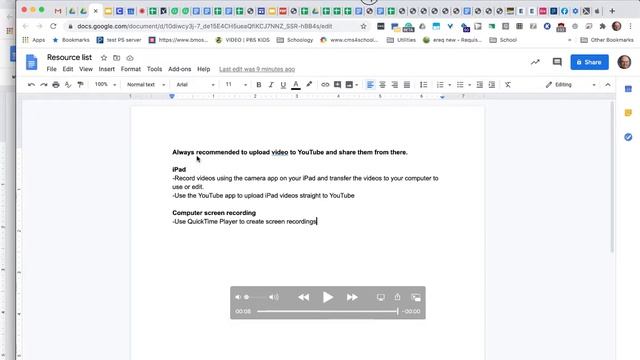Open the Insert menu
640x360 pixels.
107,69
